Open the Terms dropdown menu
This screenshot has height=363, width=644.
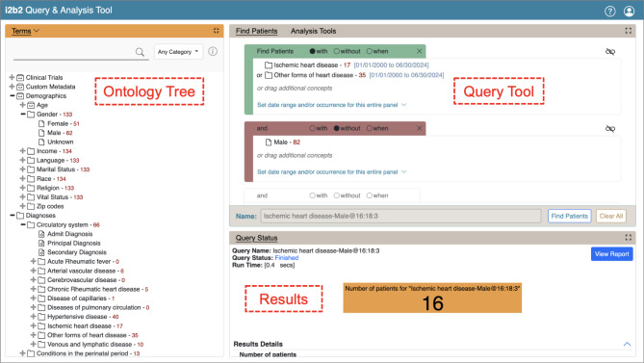pyautogui.click(x=25, y=31)
